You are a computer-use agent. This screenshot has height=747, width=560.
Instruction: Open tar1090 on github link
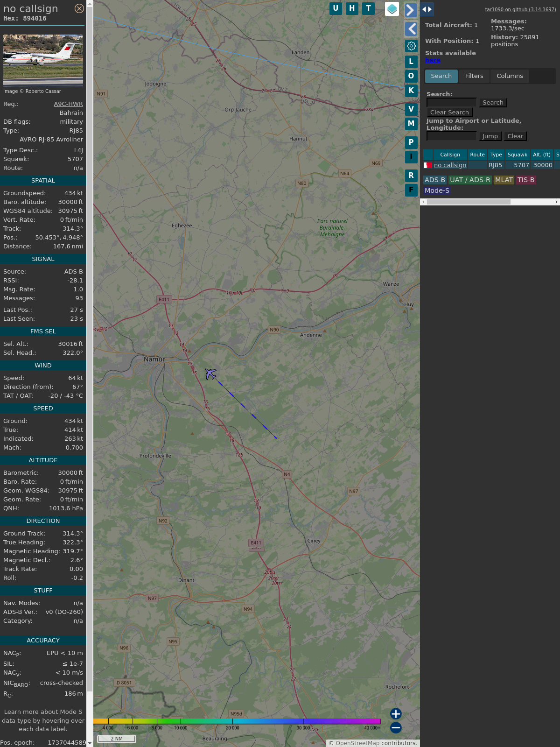point(520,9)
